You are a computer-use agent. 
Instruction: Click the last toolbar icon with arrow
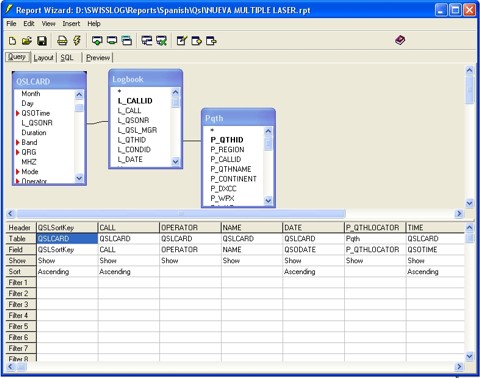(x=211, y=41)
